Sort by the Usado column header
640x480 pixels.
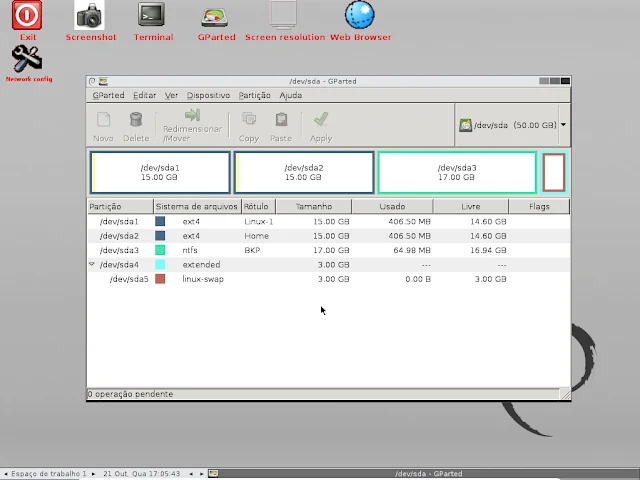(392, 207)
